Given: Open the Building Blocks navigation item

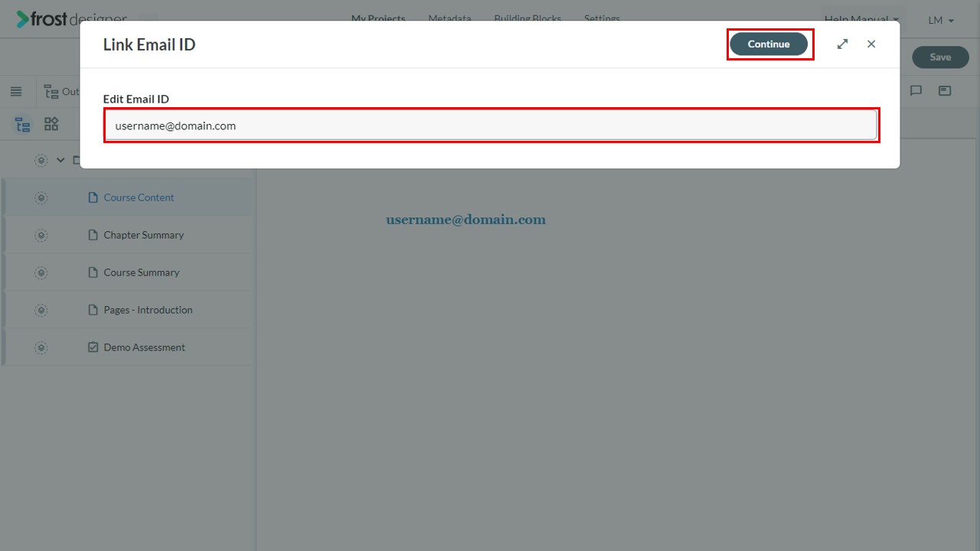Looking at the screenshot, I should click(x=528, y=18).
